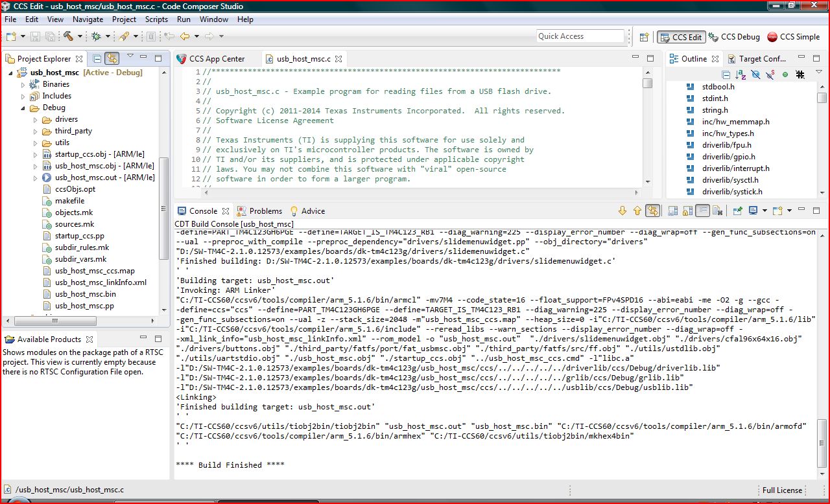
Task: Switch to CCS Simple perspective
Action: (x=794, y=37)
